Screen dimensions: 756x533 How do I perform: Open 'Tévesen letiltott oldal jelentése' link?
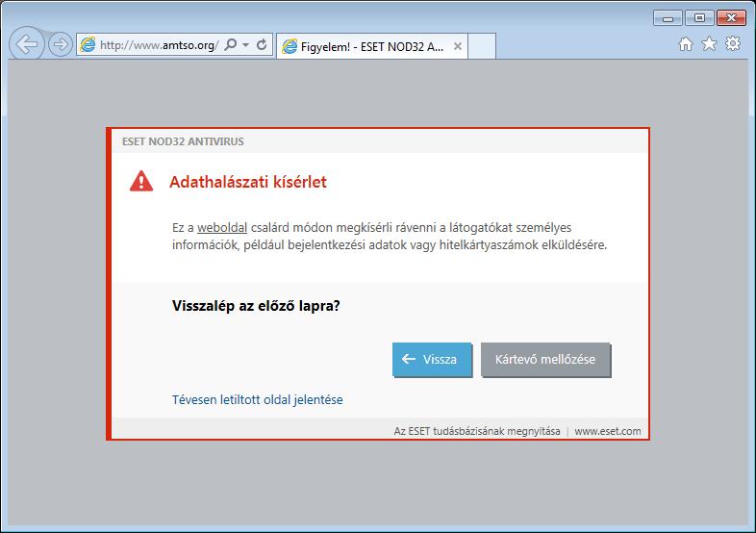point(258,400)
